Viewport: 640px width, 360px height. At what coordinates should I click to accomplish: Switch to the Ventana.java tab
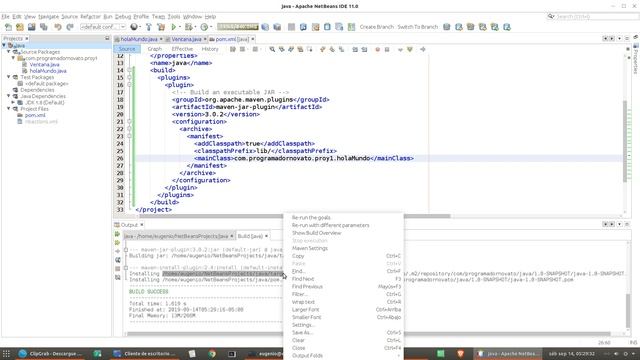[186, 39]
